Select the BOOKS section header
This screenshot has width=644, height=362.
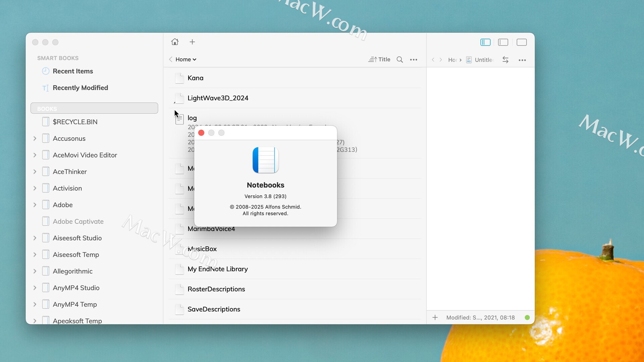(x=94, y=108)
